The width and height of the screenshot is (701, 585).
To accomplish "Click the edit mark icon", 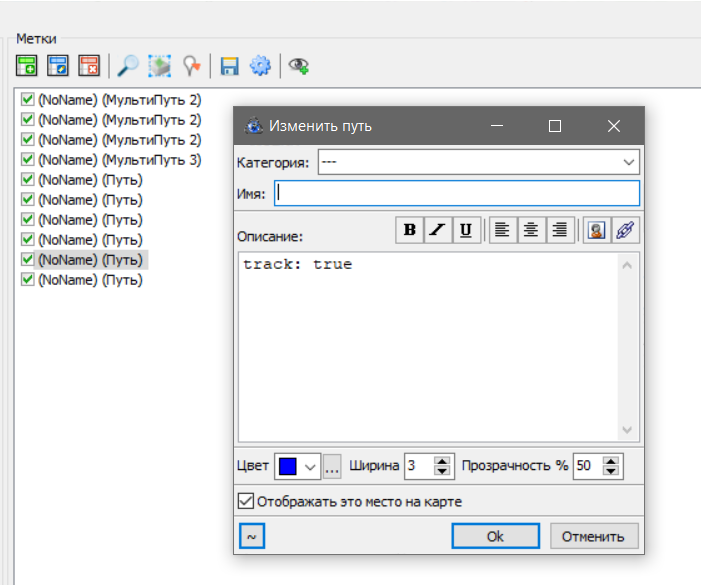I will pos(58,66).
